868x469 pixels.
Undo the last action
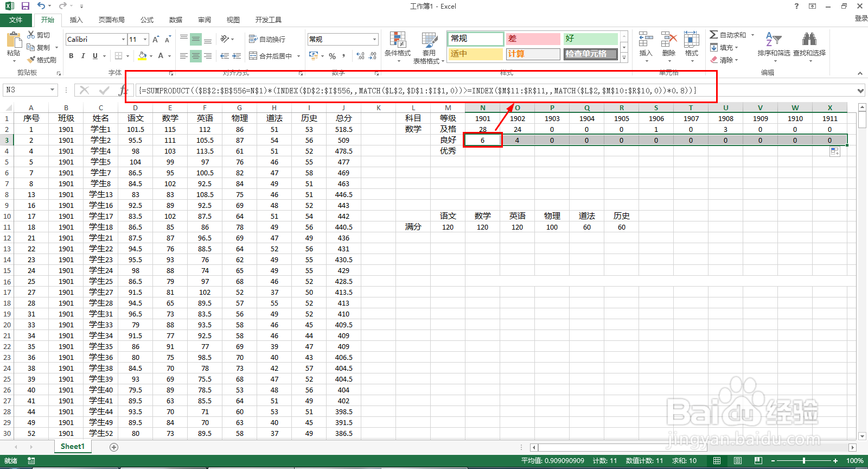[x=41, y=6]
